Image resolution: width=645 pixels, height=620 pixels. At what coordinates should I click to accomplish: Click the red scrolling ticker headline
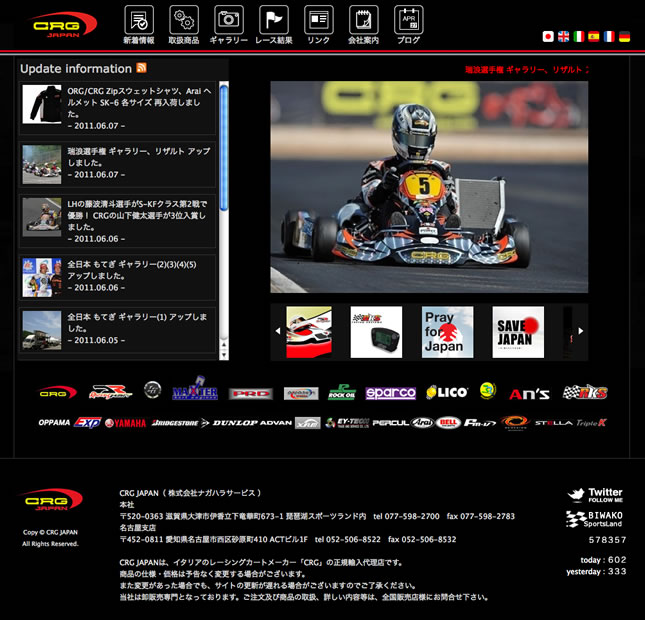pyautogui.click(x=527, y=70)
